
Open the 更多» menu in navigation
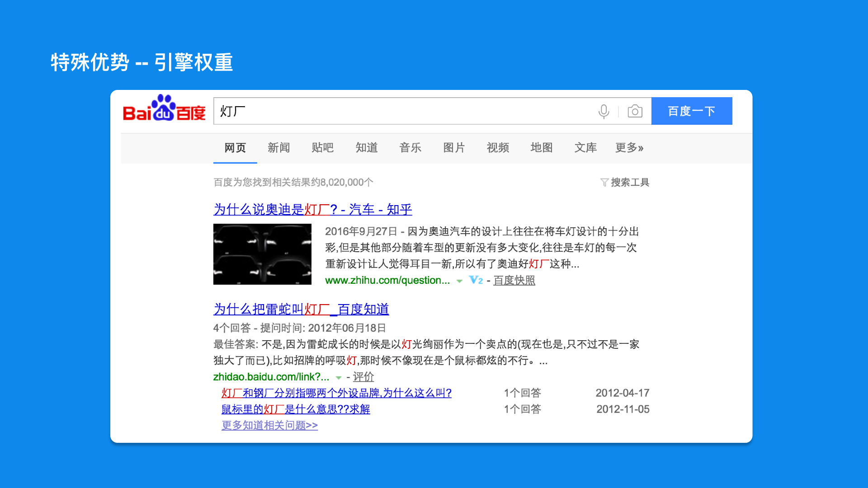point(629,148)
